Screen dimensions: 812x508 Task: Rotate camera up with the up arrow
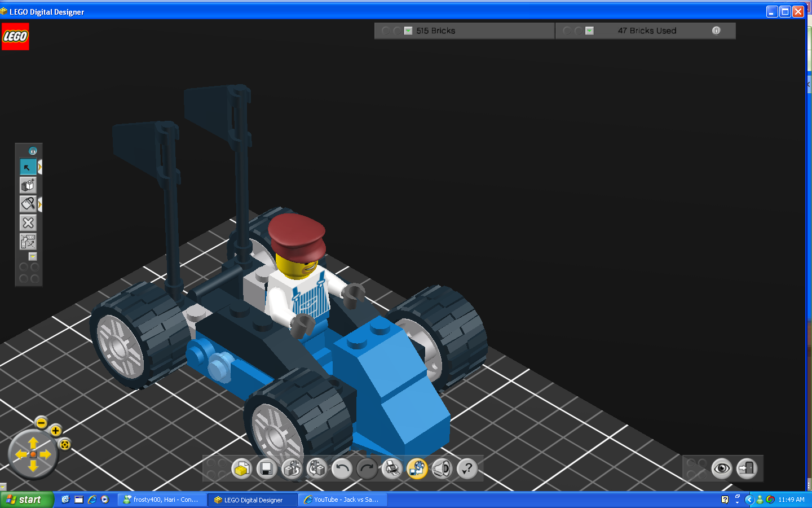point(33,443)
